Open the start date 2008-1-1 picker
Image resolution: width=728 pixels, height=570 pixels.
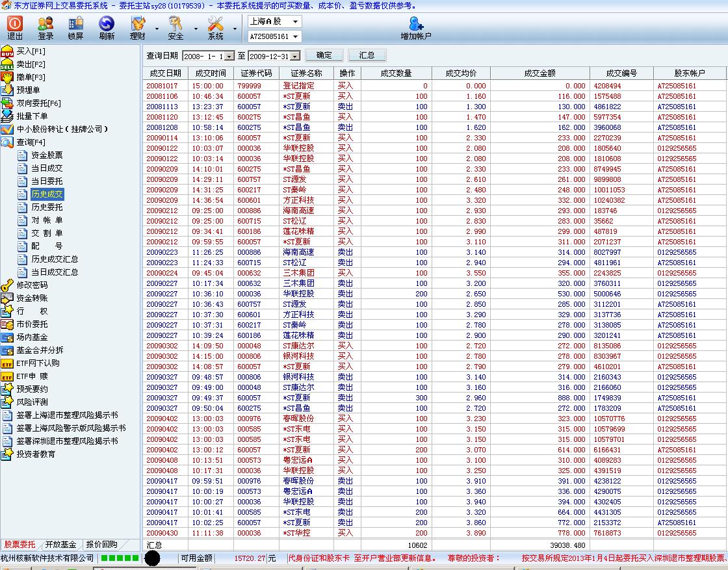pyautogui.click(x=229, y=56)
